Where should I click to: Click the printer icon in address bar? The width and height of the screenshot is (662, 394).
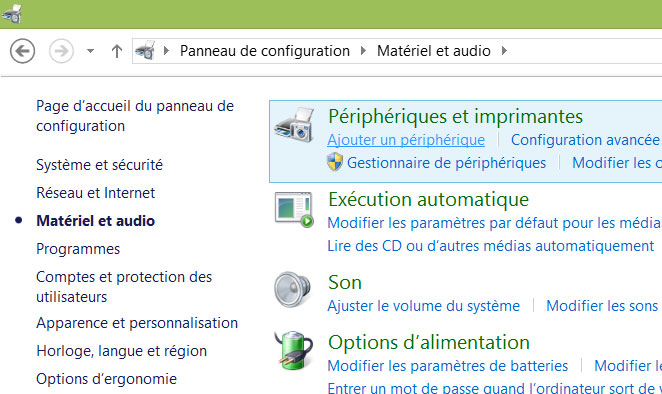pyautogui.click(x=145, y=51)
